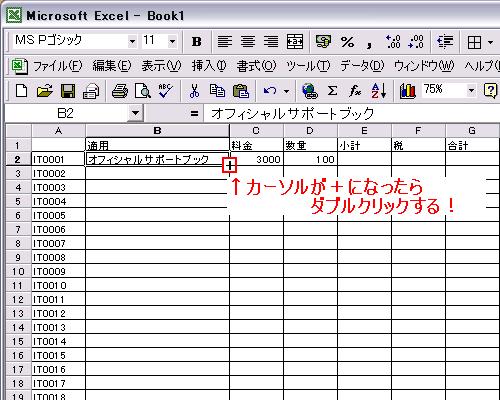Click the Name Box showing B2

tap(66, 113)
